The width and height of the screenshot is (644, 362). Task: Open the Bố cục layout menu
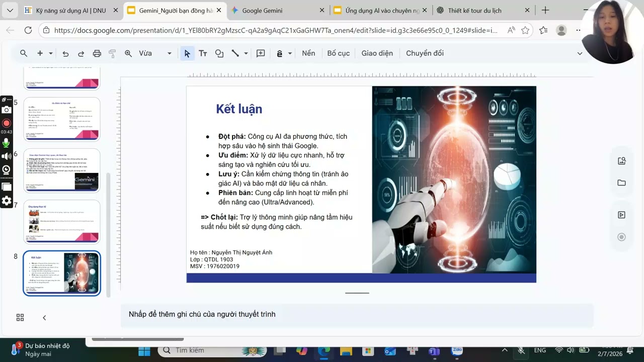click(339, 53)
